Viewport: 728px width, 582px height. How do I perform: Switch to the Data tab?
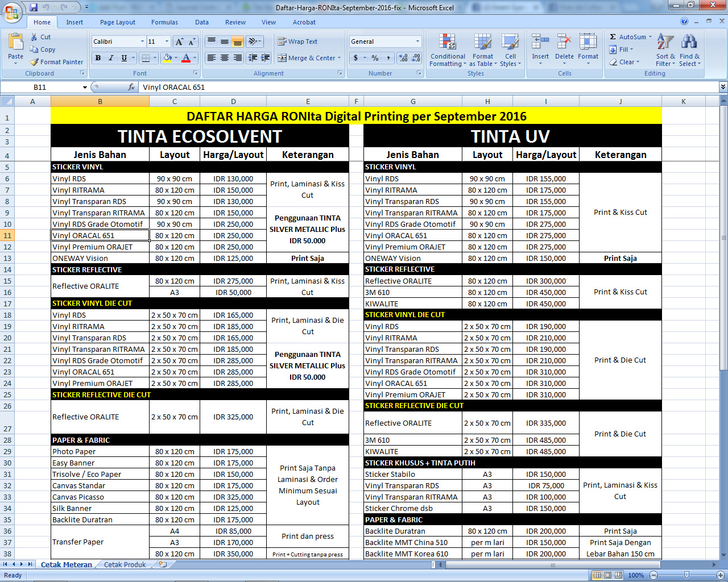[202, 22]
